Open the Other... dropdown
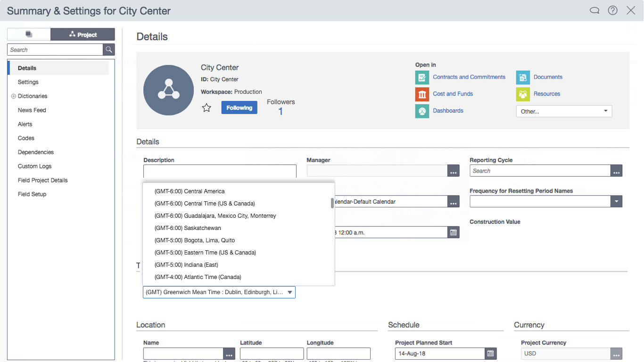This screenshot has height=362, width=644. [x=564, y=111]
